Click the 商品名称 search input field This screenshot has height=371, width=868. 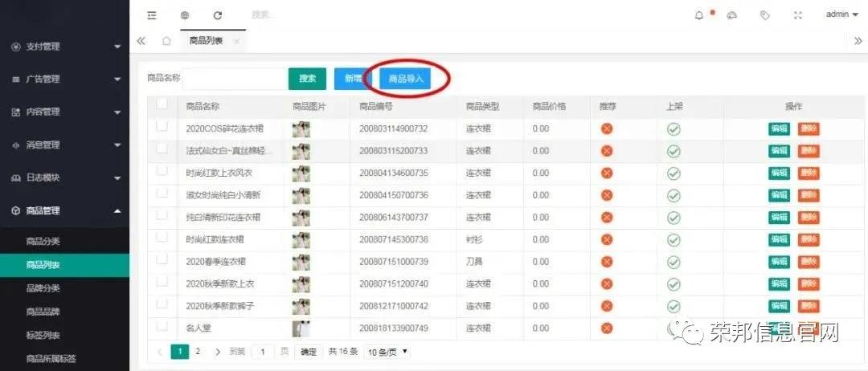(234, 79)
